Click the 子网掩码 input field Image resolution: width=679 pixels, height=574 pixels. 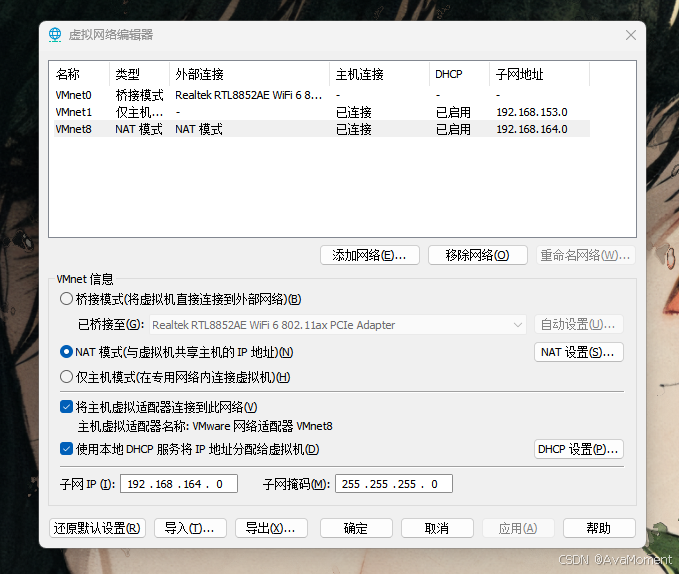pyautogui.click(x=394, y=484)
